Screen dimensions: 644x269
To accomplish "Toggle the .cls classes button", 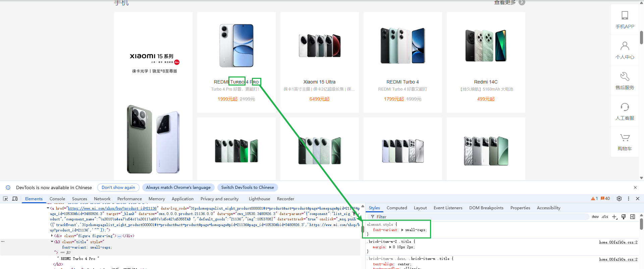I will tap(605, 217).
